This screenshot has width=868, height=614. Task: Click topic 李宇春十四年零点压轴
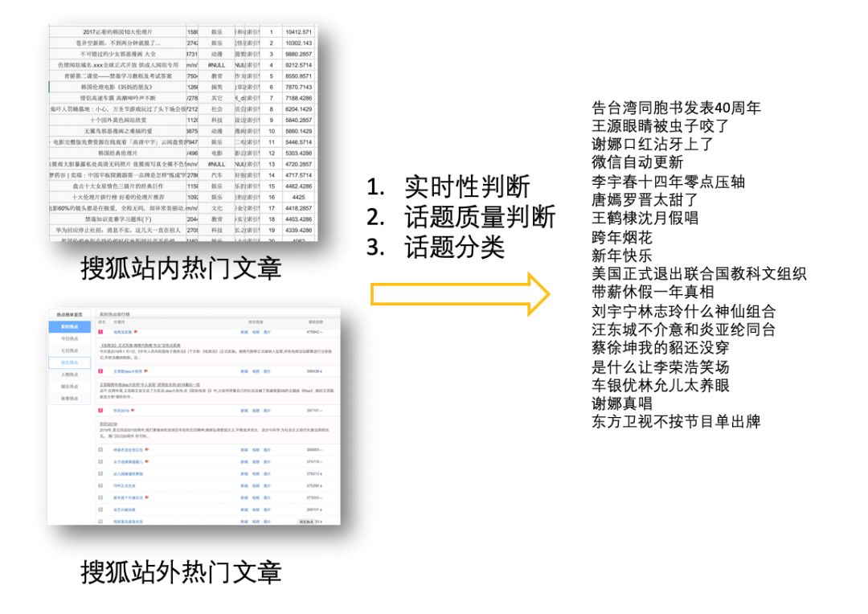[x=668, y=182]
